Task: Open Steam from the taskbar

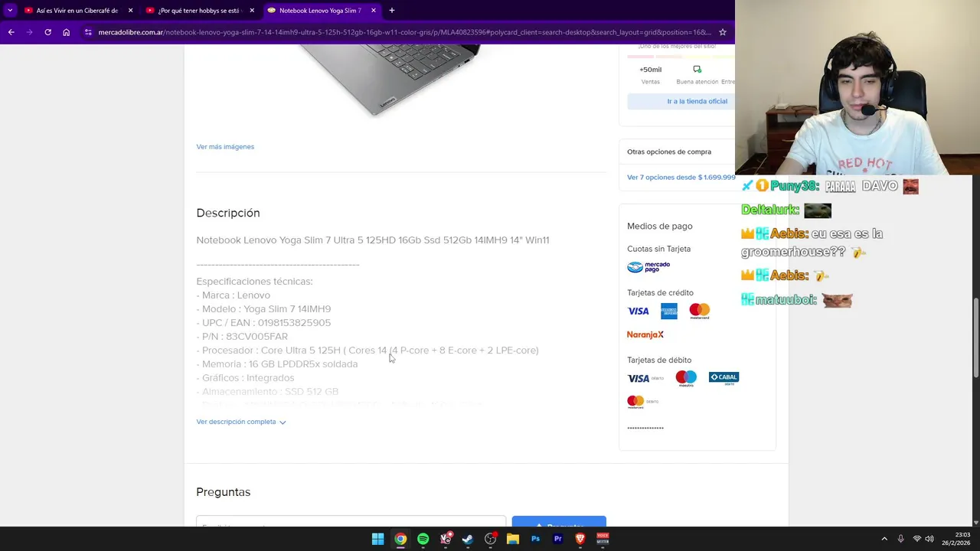Action: click(468, 539)
